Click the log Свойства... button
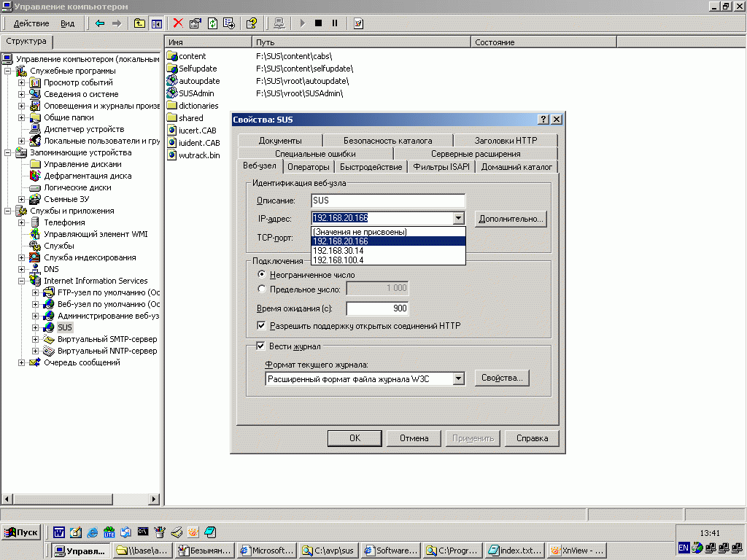Viewport: 747px width, 560px height. (502, 378)
